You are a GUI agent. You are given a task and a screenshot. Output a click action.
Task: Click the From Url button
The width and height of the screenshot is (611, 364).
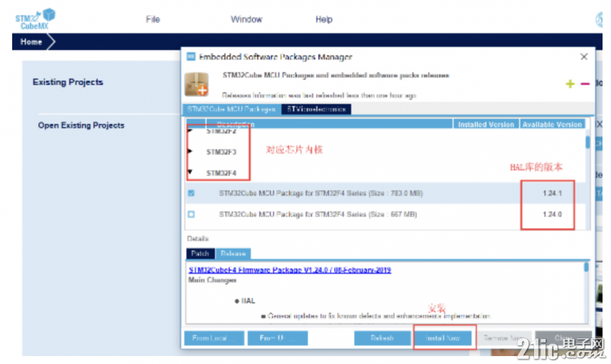pos(277,338)
